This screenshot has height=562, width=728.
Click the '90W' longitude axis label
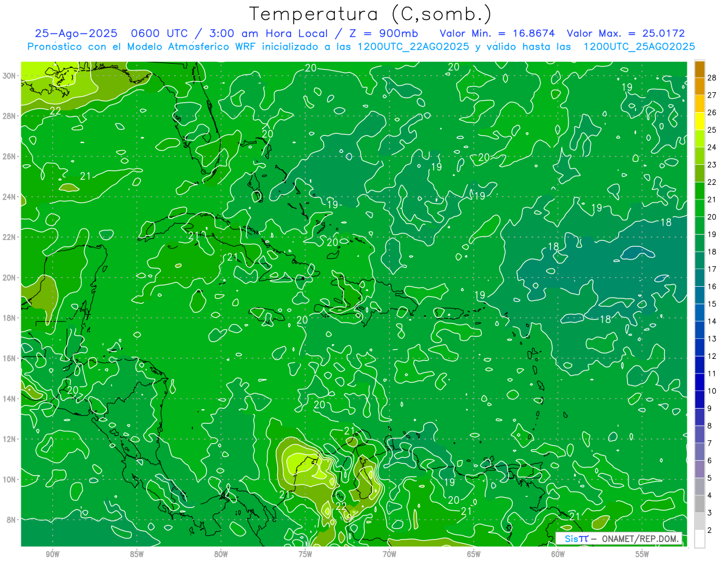point(53,554)
